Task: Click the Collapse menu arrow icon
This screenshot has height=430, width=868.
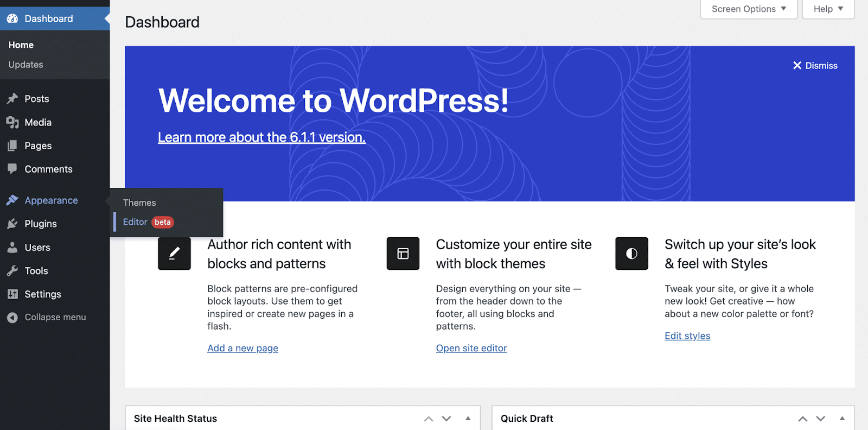Action: click(12, 318)
